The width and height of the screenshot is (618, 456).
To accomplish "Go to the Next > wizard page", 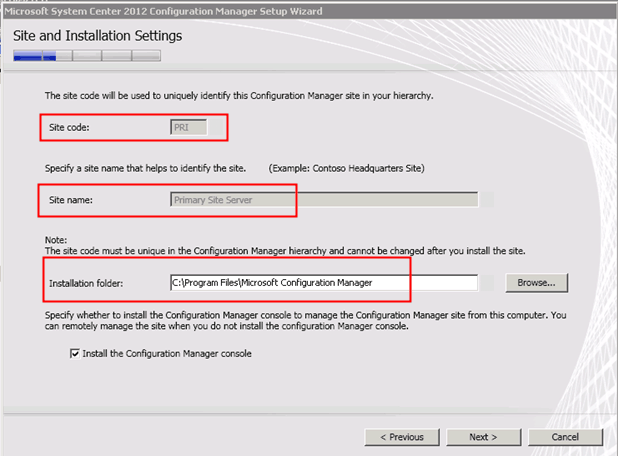I will pos(483,437).
